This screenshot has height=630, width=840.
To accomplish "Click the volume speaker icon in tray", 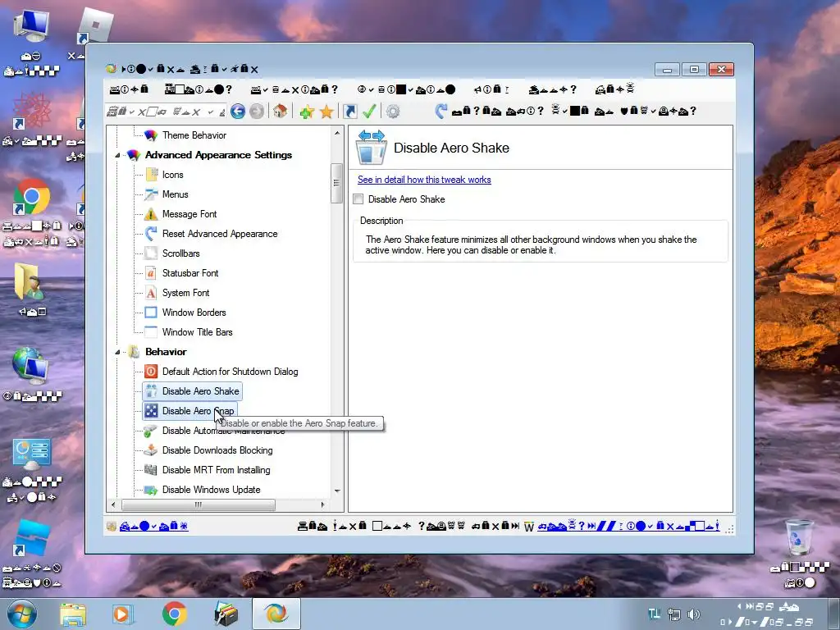I will tap(694, 614).
